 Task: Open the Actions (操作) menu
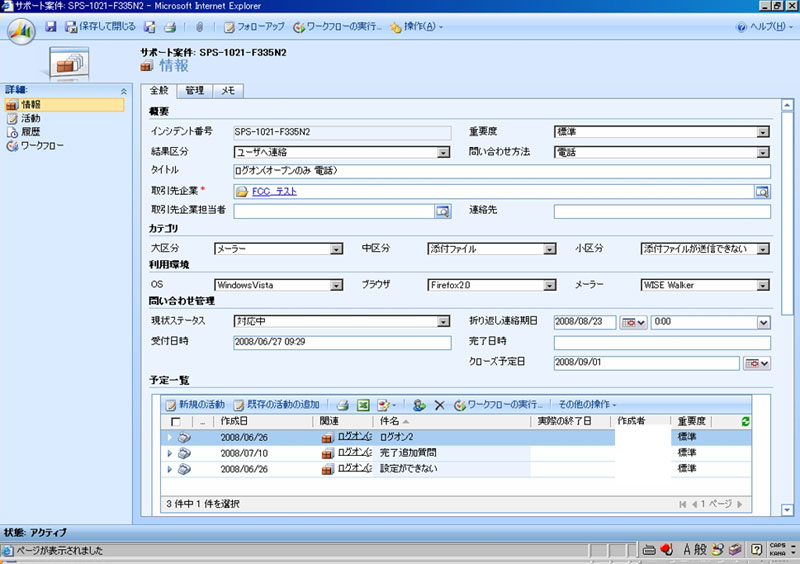417,27
